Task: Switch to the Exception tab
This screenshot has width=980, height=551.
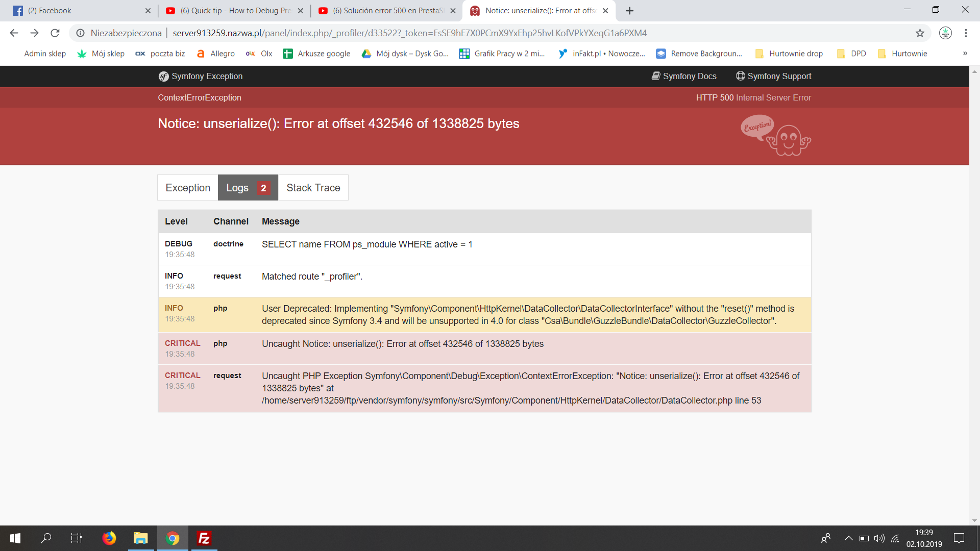Action: [188, 188]
